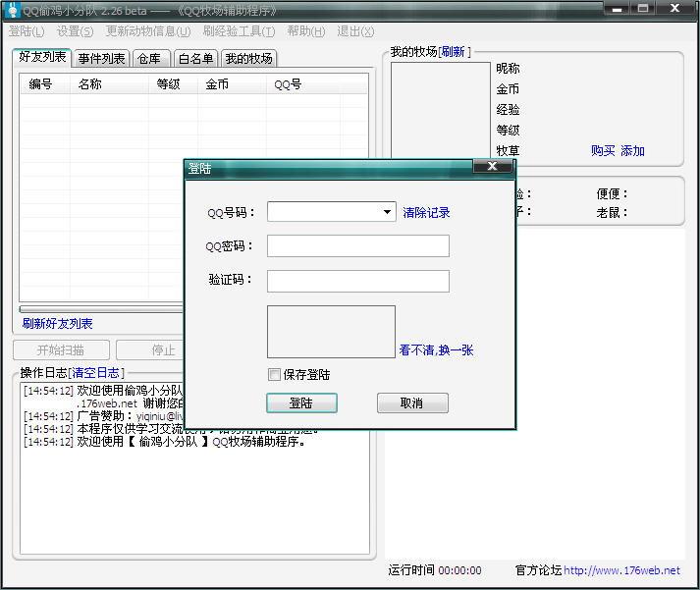
Task: Enable the 保存登陆 checkbox
Action: coord(274,374)
